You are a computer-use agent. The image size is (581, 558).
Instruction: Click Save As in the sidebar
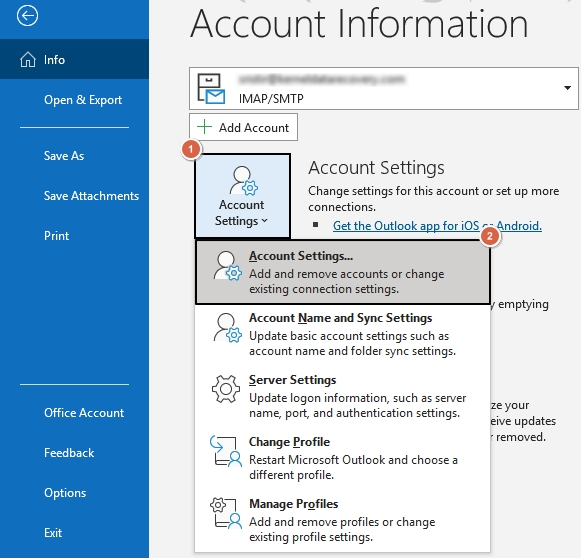[74, 156]
